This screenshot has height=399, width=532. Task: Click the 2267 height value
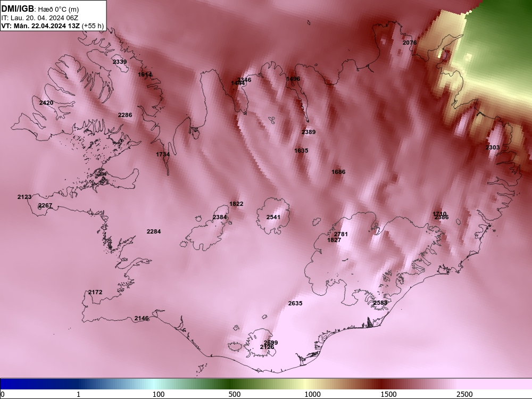click(x=45, y=205)
